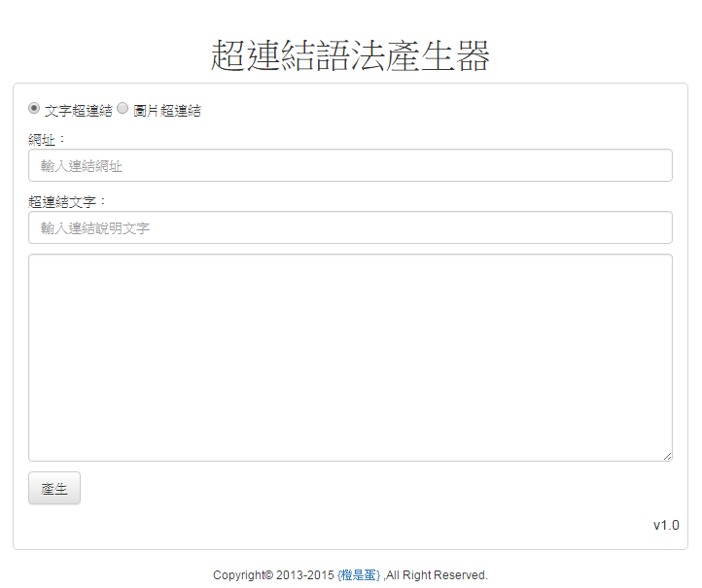Click the 超連結文字： label
The width and height of the screenshot is (702, 588).
tap(67, 202)
